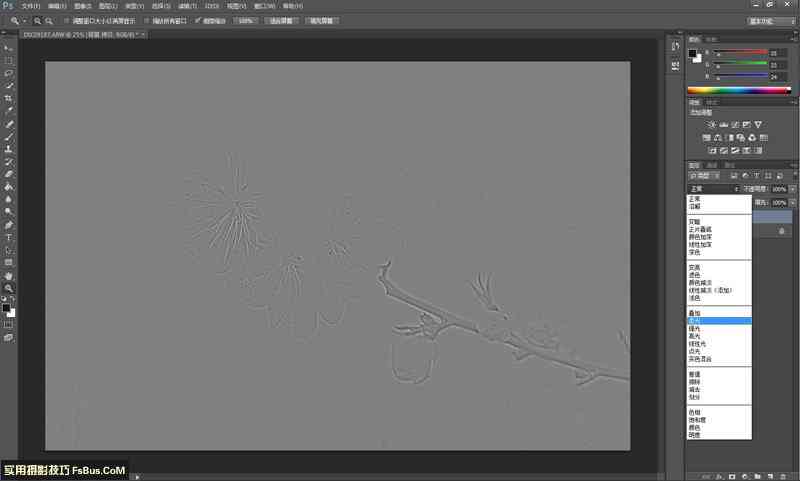
Task: Click the history panel icon in the dock
Action: 675,46
